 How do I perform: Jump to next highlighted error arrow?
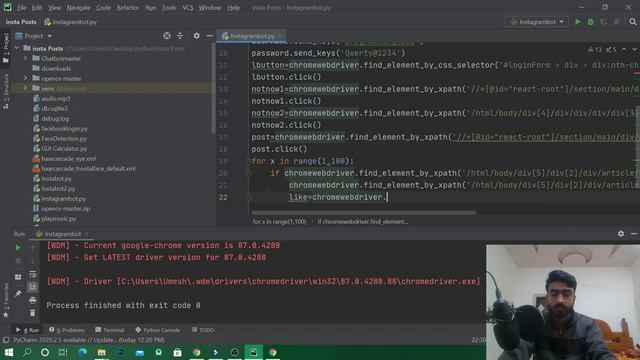634,49
